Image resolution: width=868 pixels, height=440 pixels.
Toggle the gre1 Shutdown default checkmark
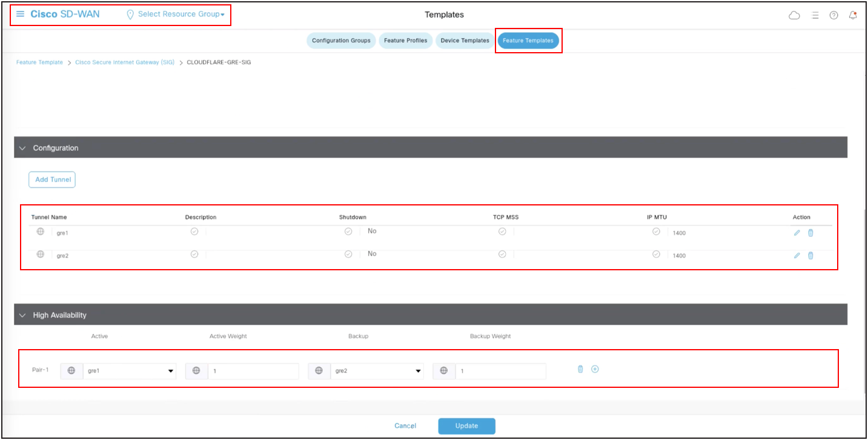pyautogui.click(x=348, y=232)
